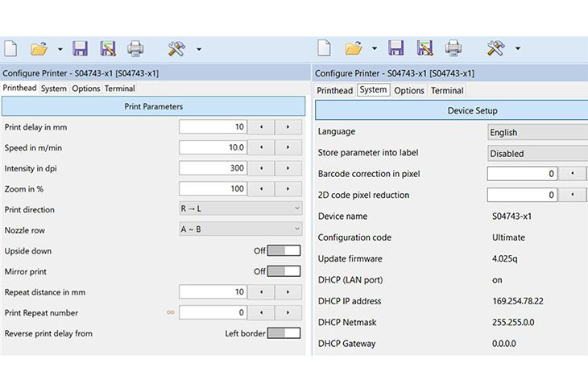Click Print icon in left toolbar
588x392 pixels.
pyautogui.click(x=135, y=49)
